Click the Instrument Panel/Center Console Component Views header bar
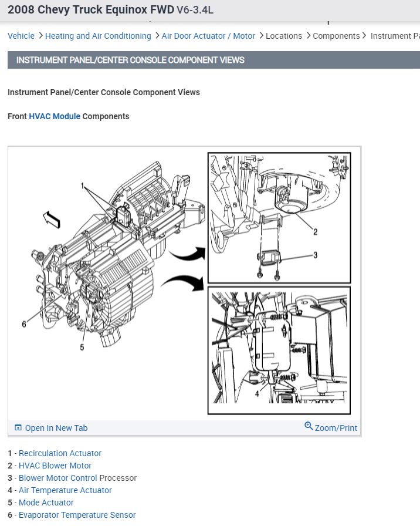Image resolution: width=420 pixels, height=526 pixels. click(214, 60)
